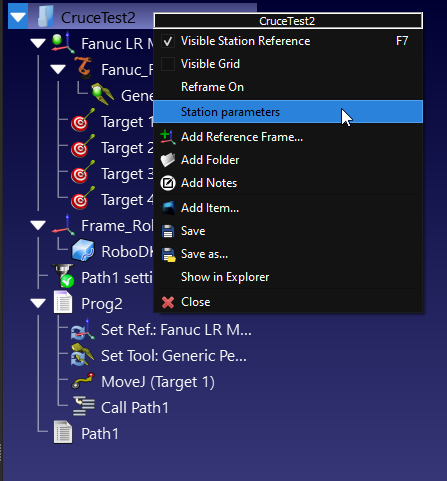Choose Show in Explorer menu entry

[288, 277]
